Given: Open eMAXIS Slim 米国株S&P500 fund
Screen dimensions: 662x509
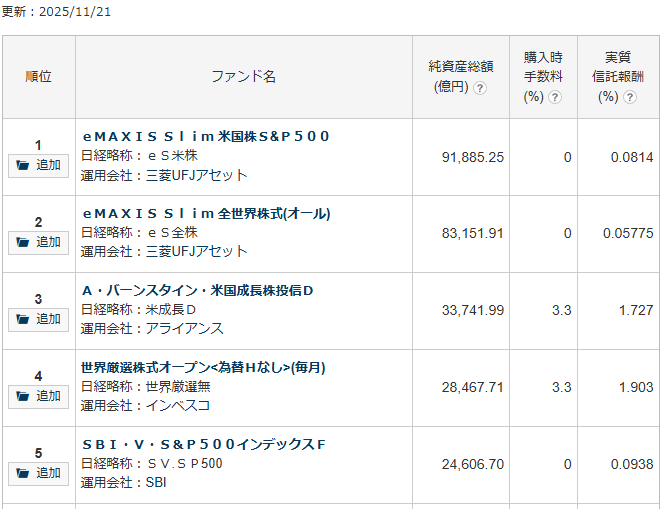Looking at the screenshot, I should pos(206,136).
